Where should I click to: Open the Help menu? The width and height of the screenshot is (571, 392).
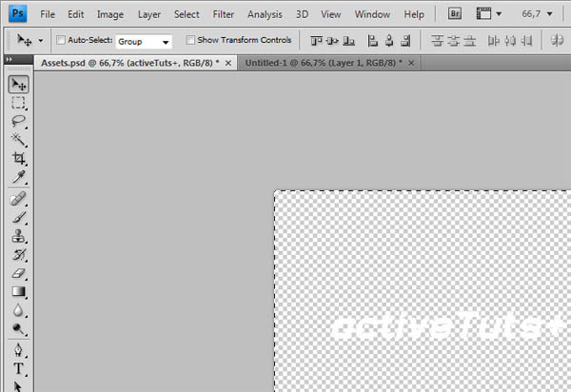414,14
